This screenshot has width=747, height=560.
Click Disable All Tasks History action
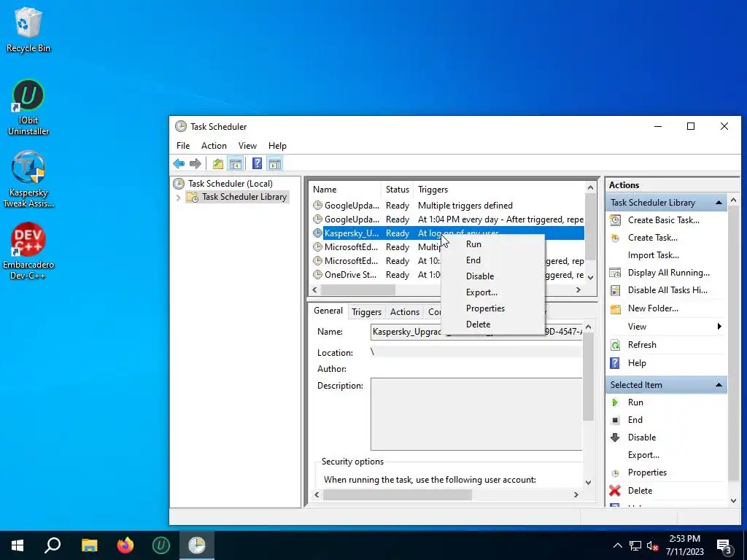tap(667, 290)
